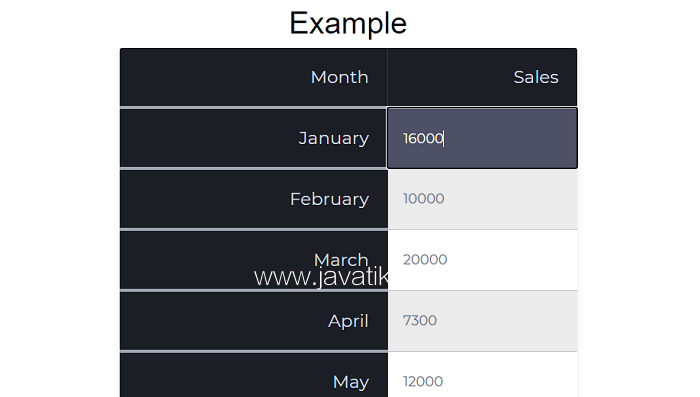Place cursor after 16000 in active cell
The image size is (700, 397).
coord(444,138)
